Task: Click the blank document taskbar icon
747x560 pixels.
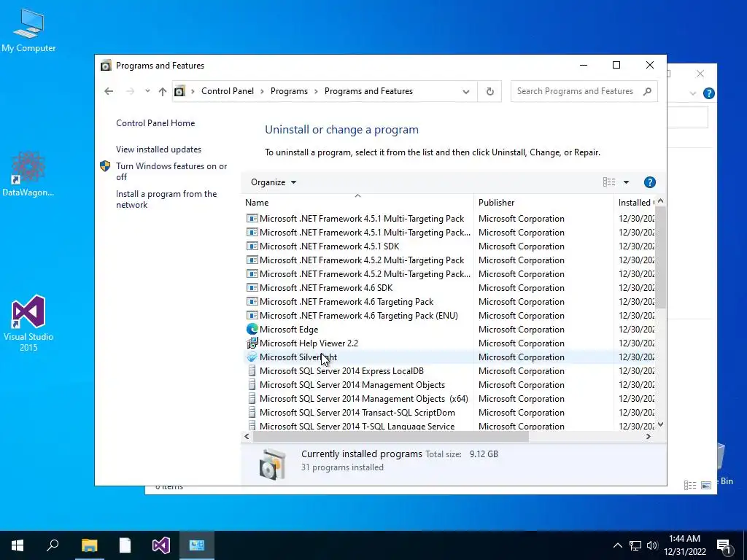Action: [x=125, y=545]
